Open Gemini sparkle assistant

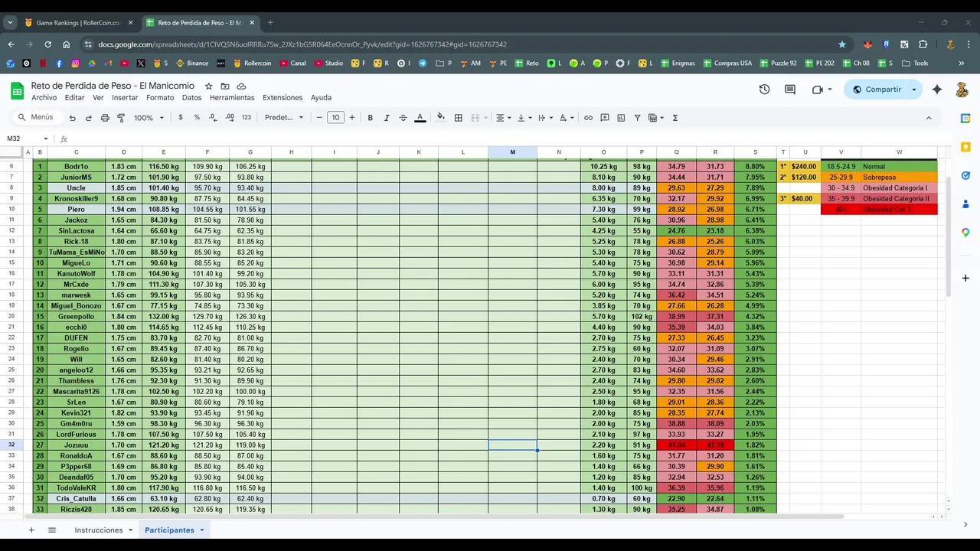point(937,90)
